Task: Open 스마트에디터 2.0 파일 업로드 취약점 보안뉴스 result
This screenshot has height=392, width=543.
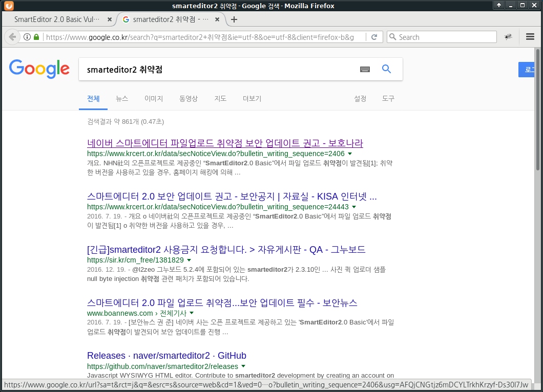Action: click(222, 303)
